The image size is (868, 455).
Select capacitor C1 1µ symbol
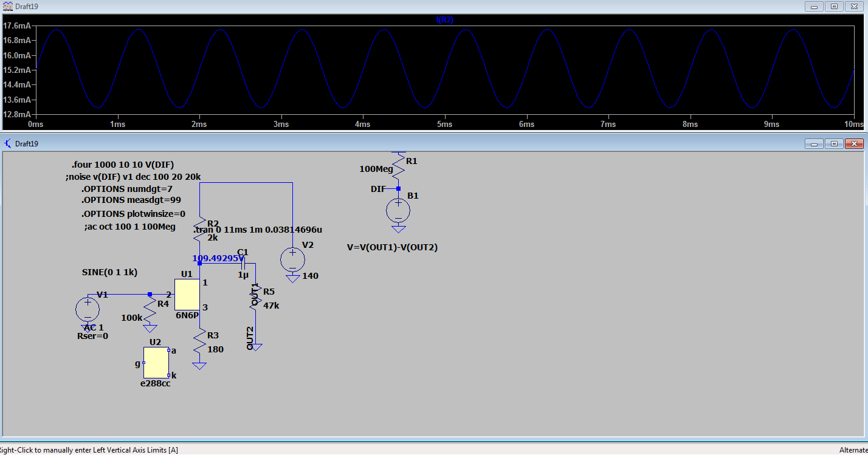(244, 263)
